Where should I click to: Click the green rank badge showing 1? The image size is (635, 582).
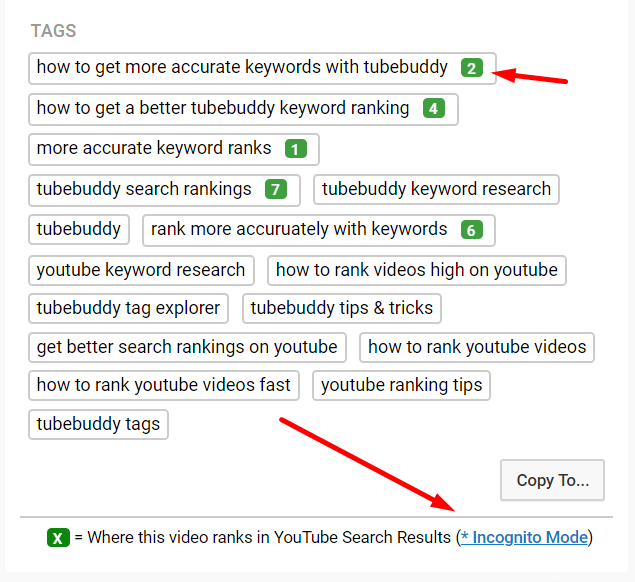coord(295,149)
